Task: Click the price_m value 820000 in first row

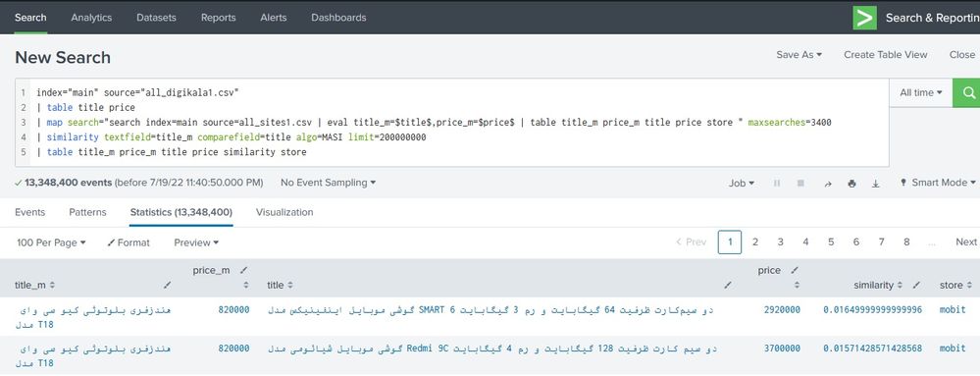Action: pyautogui.click(x=233, y=309)
